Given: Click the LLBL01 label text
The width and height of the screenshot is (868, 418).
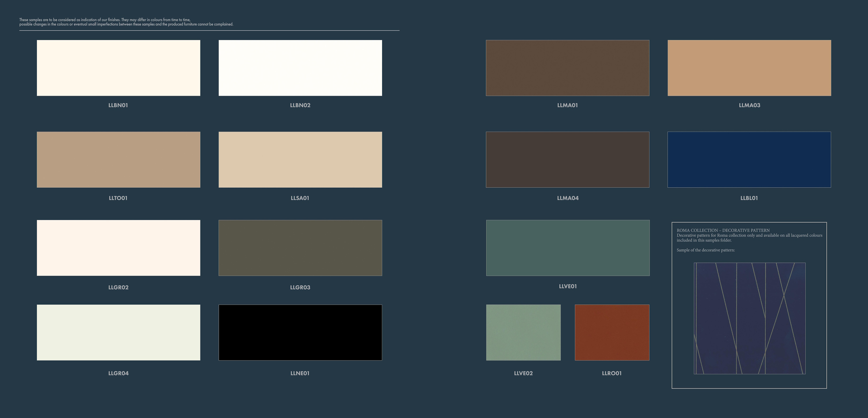Looking at the screenshot, I should [749, 198].
